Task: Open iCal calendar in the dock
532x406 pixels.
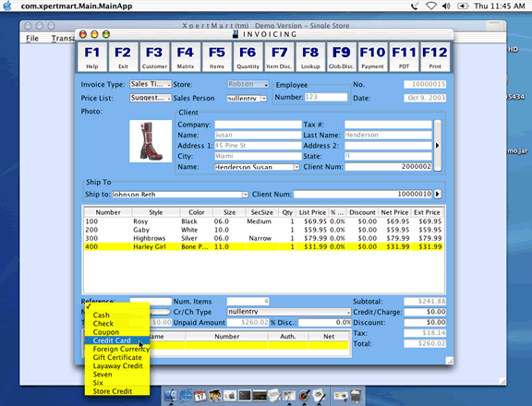Action: tap(200, 395)
